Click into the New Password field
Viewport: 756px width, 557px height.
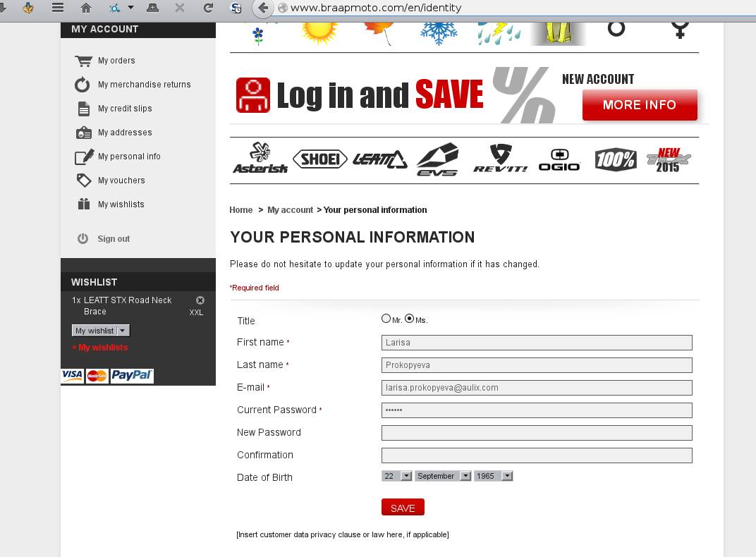[x=537, y=433]
